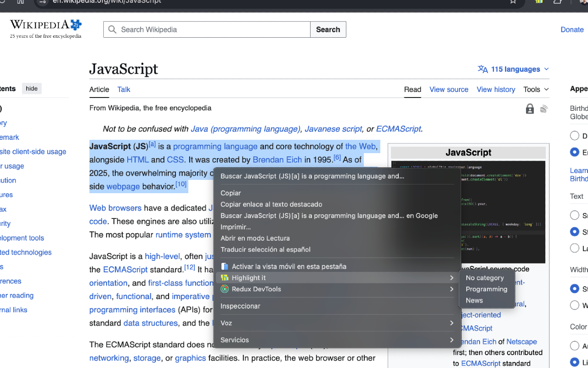Click the Redux DevTools icon in context menu
This screenshot has width=588, height=368.
[225, 289]
